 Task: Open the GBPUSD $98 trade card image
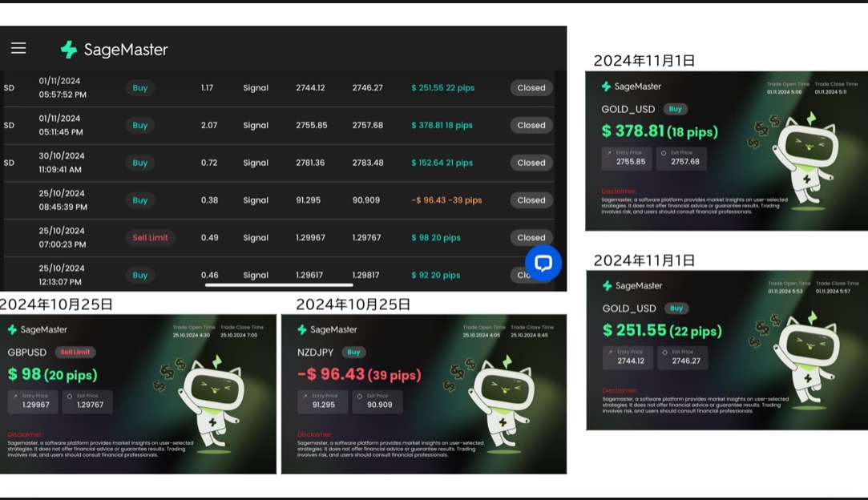point(138,393)
